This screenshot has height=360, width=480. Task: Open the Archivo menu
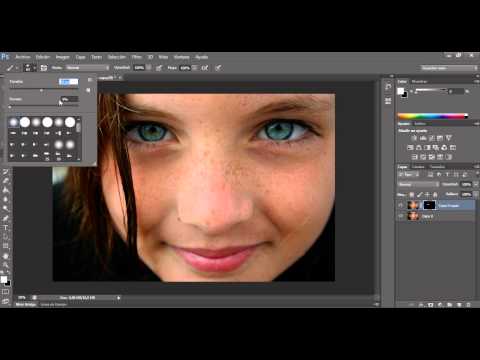point(23,57)
